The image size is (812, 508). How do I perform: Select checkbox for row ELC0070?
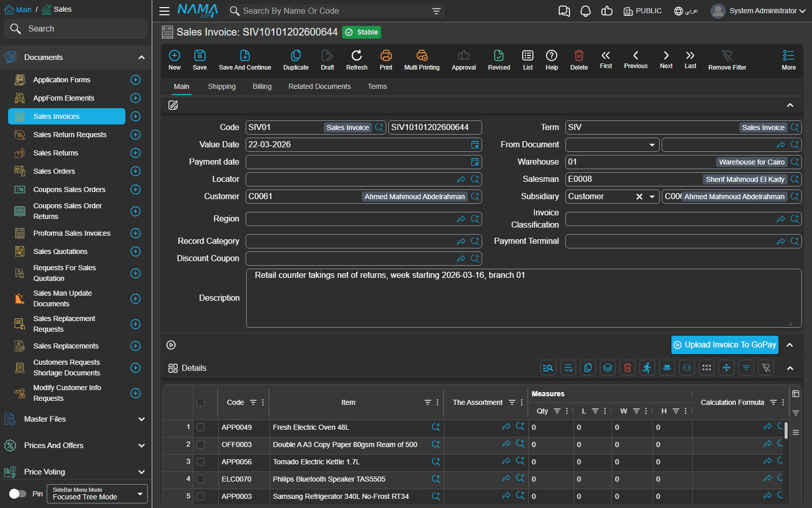click(200, 479)
